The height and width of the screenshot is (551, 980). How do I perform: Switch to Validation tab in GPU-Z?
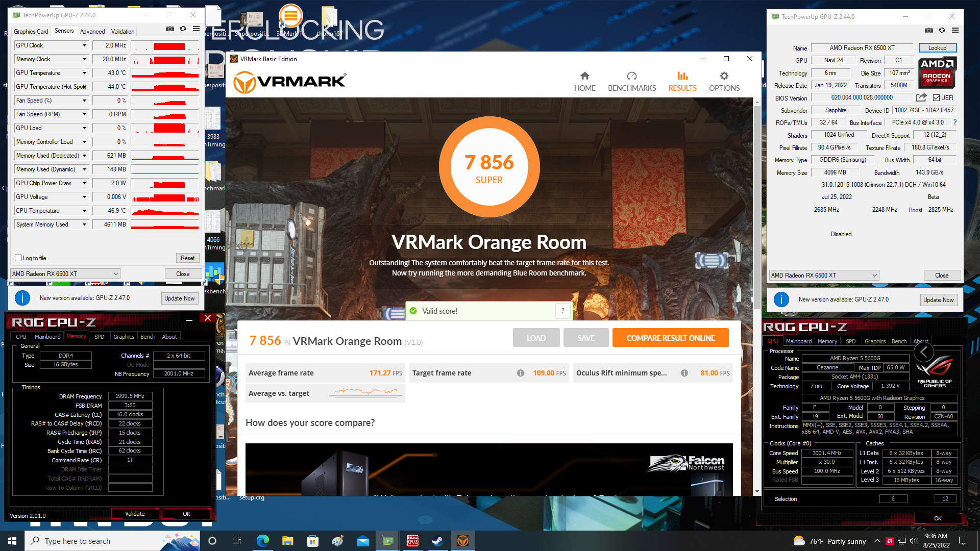click(x=123, y=31)
